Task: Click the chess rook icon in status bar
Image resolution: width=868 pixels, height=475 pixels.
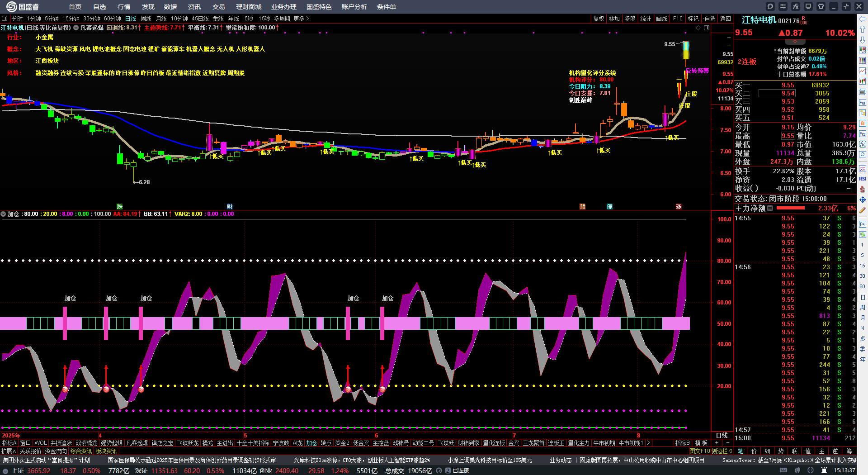Action: coord(824,470)
